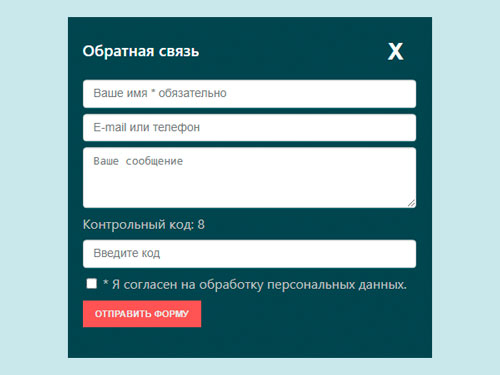Click the Ваше имя input field
This screenshot has height=375, width=500.
(249, 94)
